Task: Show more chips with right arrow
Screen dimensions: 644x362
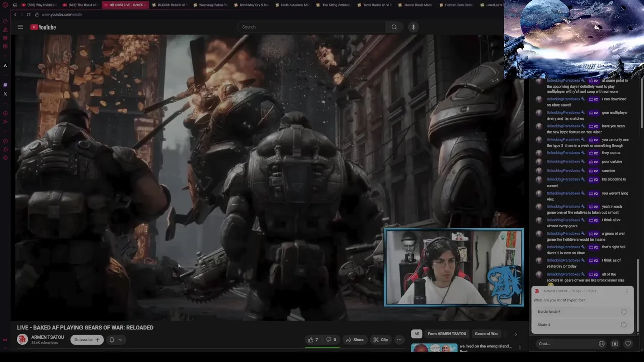Action: [x=515, y=334]
